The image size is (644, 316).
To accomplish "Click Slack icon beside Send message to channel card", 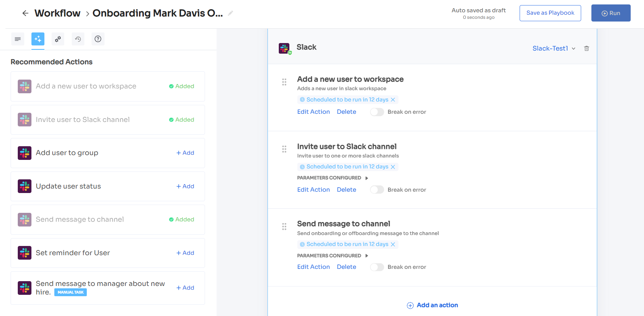I will click(25, 220).
